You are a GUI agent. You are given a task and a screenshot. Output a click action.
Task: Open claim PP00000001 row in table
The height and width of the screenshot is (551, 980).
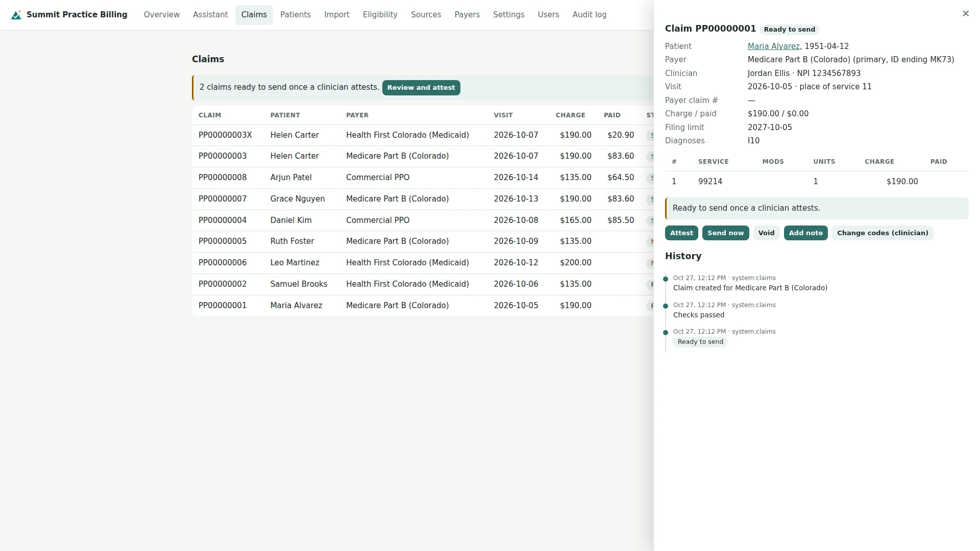(423, 306)
